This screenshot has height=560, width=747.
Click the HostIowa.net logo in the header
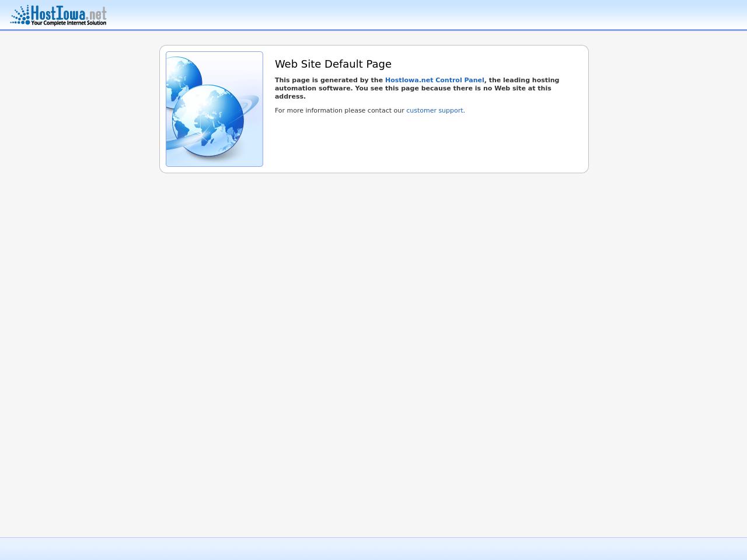[x=58, y=15]
